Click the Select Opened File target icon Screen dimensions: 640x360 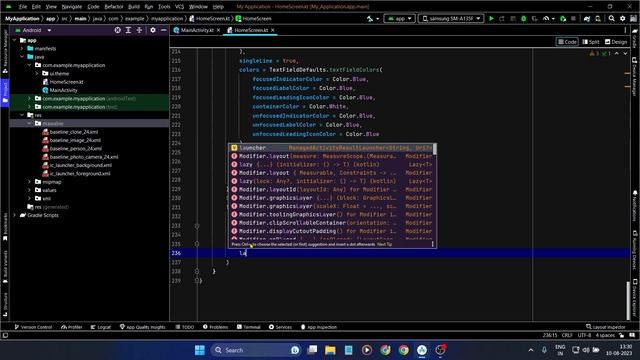click(x=118, y=30)
